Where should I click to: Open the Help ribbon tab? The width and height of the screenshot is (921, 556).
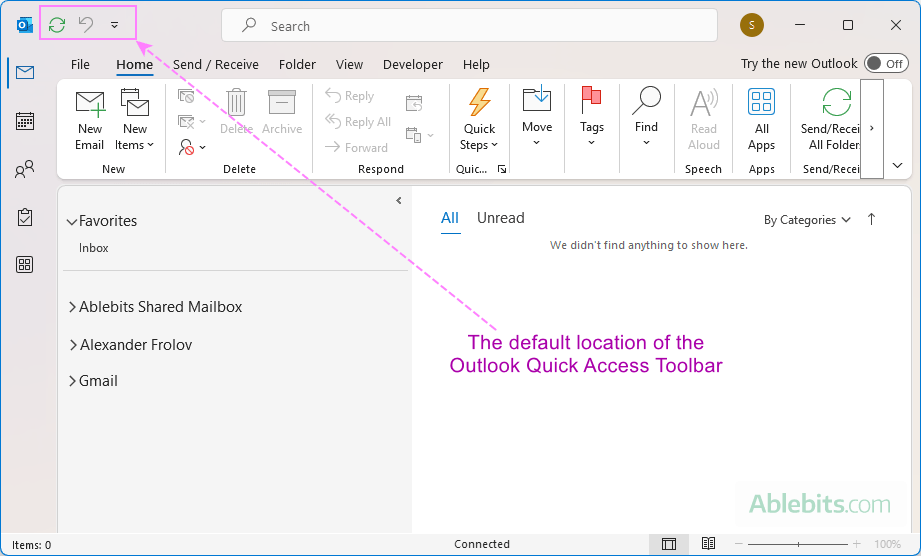(476, 65)
